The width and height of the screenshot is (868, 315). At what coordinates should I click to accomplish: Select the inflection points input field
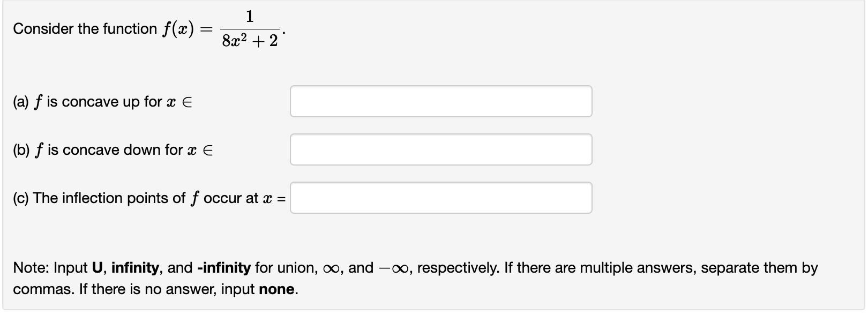440,198
